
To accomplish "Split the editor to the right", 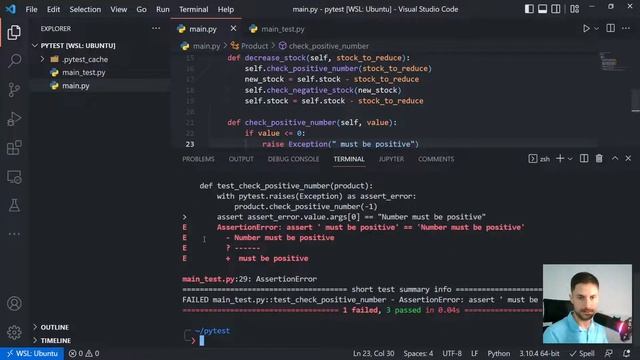I will tap(611, 28).
